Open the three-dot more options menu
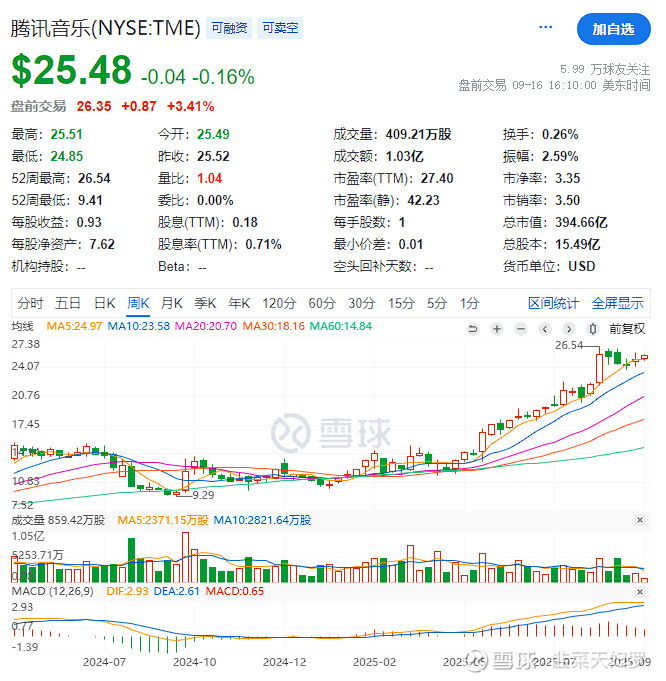The image size is (666, 681). 545,27
